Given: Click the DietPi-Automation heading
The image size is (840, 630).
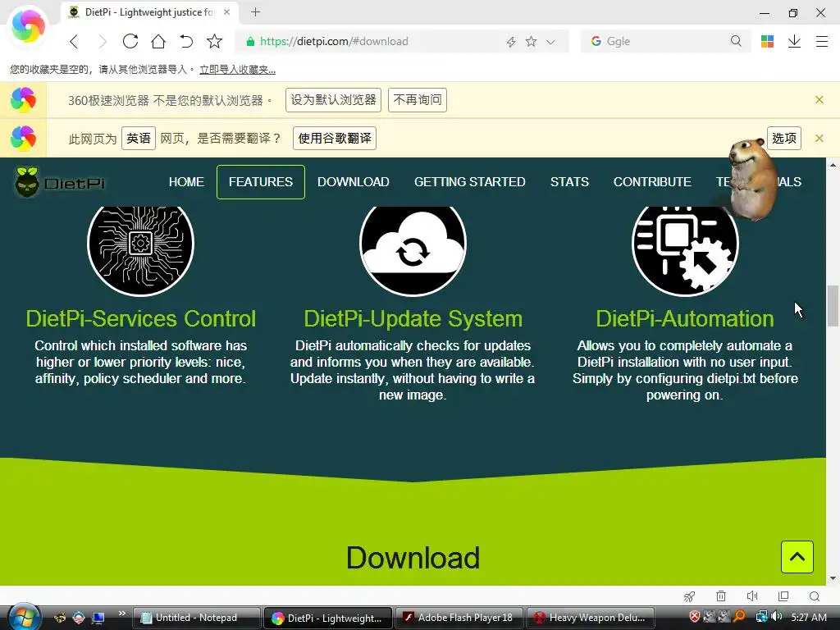Looking at the screenshot, I should 685,319.
